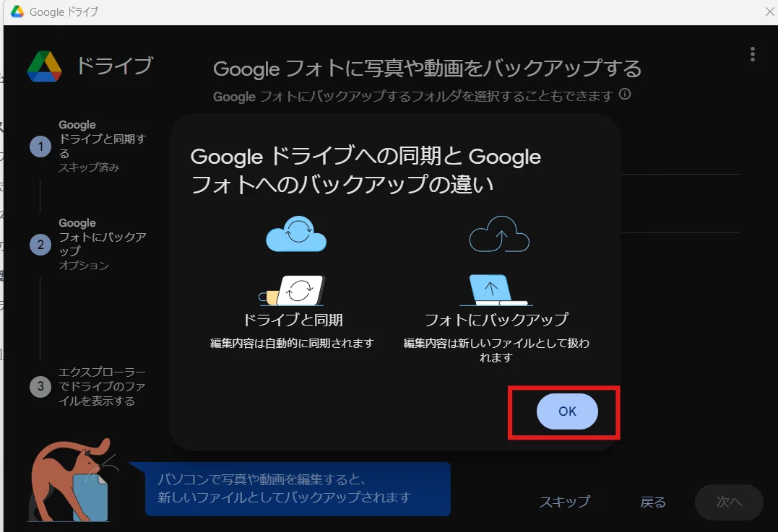This screenshot has width=778, height=532.
Task: Select step 3 number circle
Action: [40, 386]
